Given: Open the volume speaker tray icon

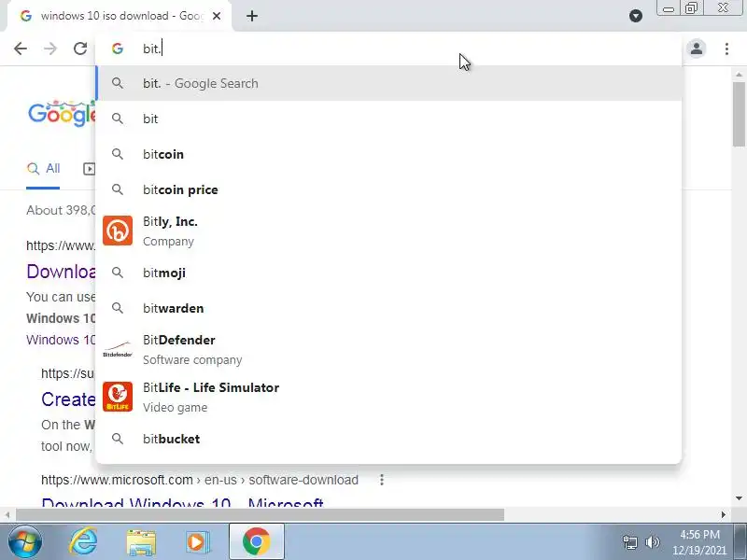Looking at the screenshot, I should 652,542.
